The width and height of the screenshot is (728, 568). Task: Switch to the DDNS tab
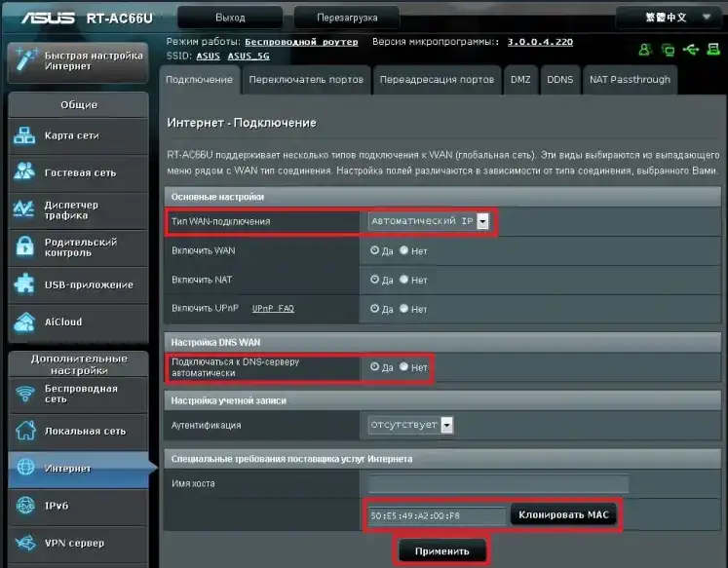click(x=560, y=80)
